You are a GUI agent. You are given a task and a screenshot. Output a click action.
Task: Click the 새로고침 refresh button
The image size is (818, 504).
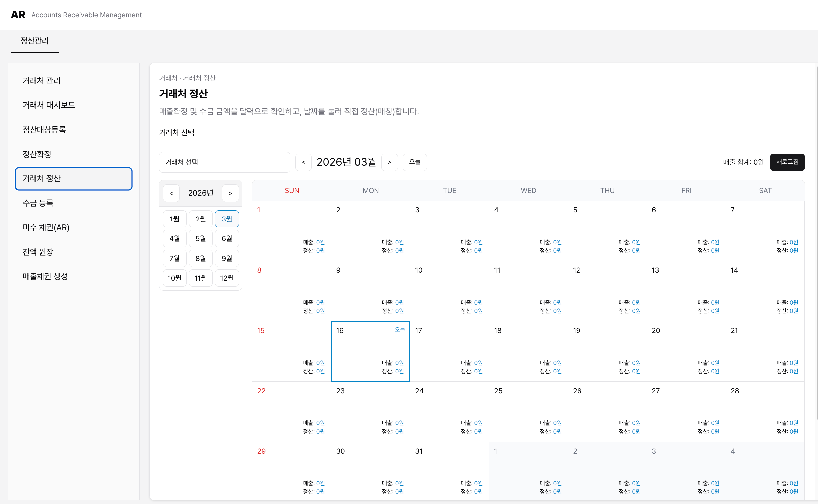(787, 162)
